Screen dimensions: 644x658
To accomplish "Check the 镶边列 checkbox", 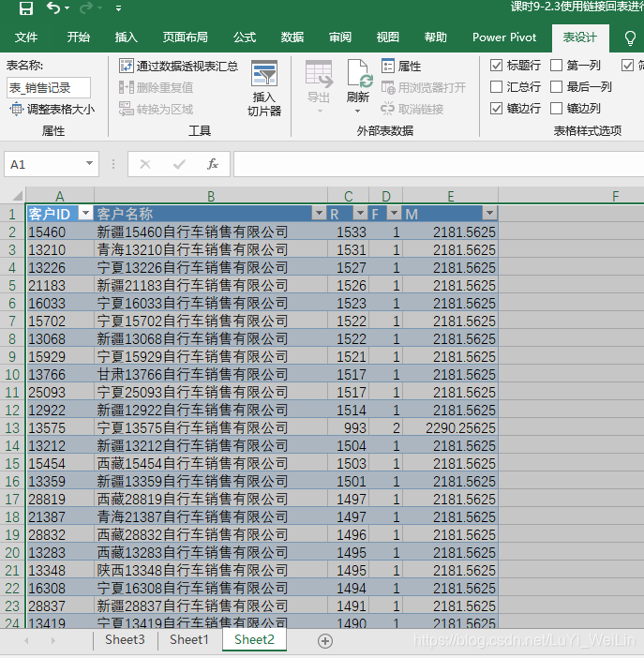I will point(556,109).
